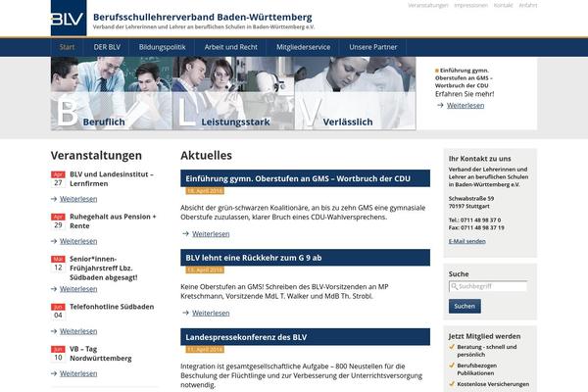The image size is (588, 392).
Task: Open the Kontakt top link
Action: pos(503,5)
